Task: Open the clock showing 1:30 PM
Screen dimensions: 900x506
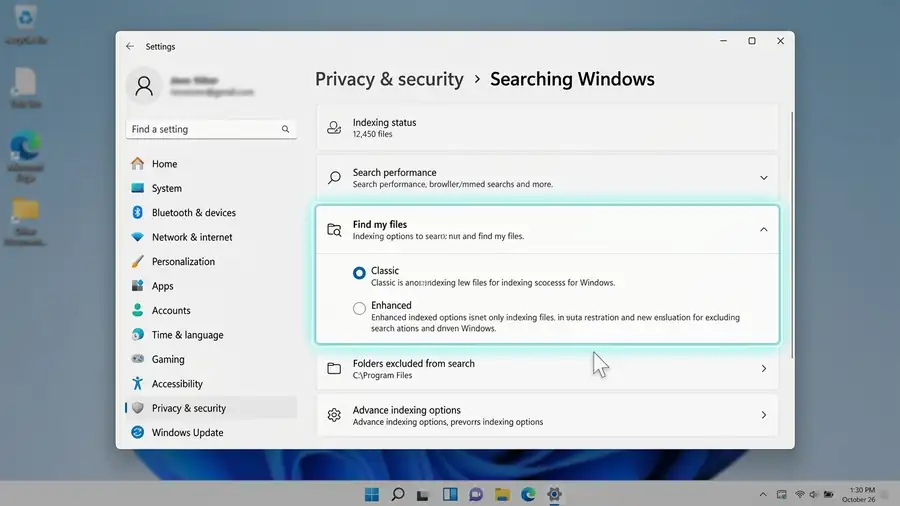Action: point(859,495)
